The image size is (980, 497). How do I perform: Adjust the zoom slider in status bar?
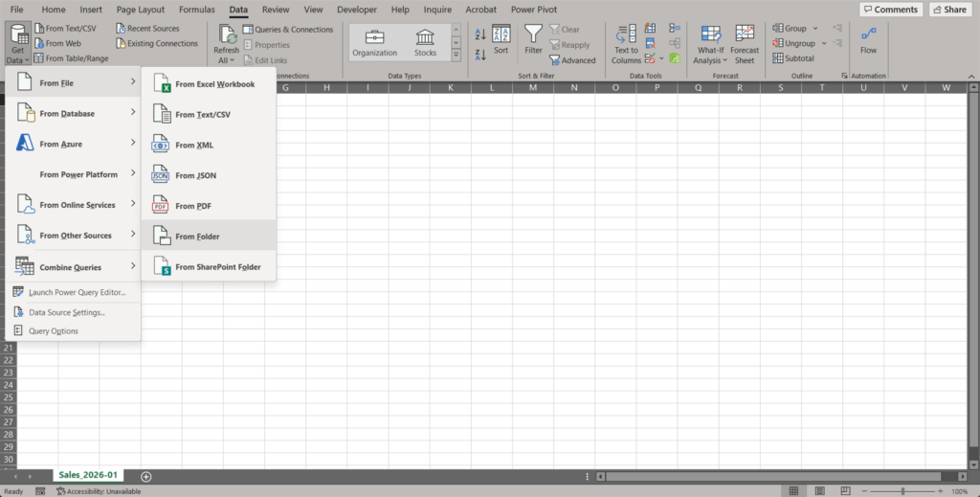(902, 490)
